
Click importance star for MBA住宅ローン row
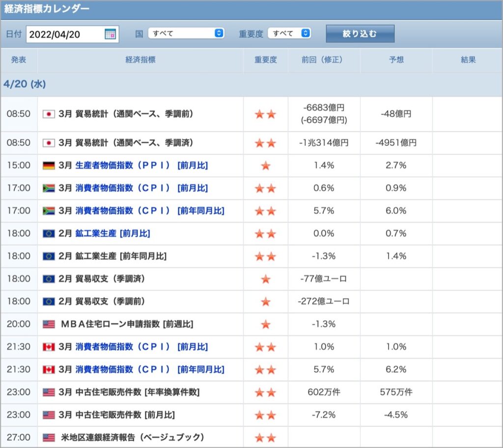click(x=266, y=324)
